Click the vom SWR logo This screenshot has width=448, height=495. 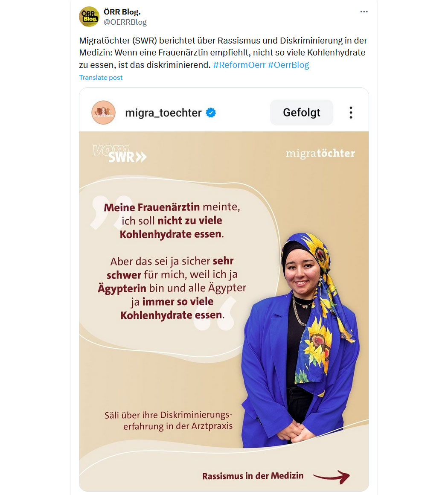point(120,154)
